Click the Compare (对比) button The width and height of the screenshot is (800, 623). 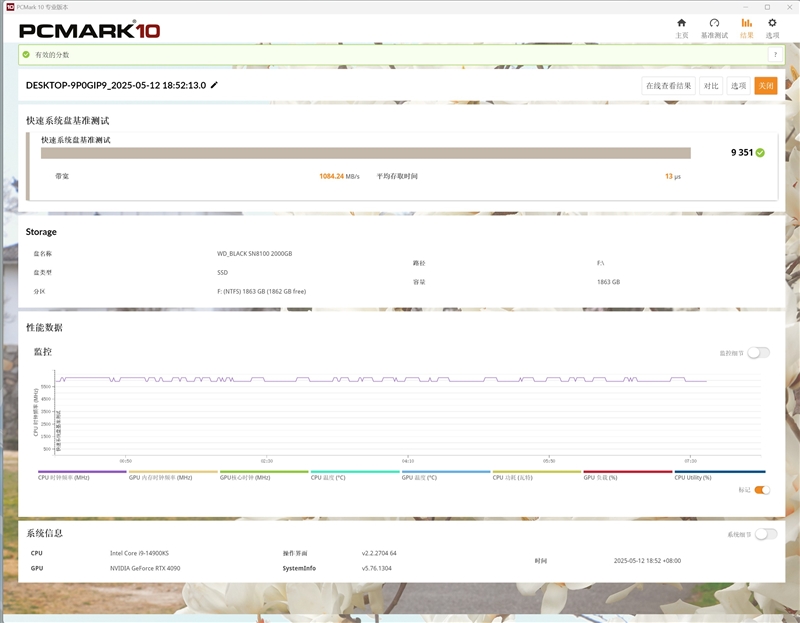point(711,86)
